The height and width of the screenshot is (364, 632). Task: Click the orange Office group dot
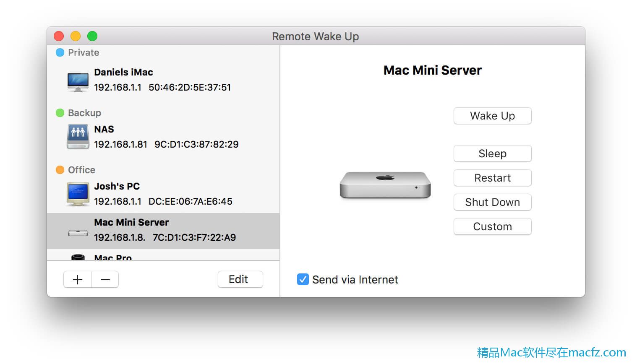(60, 170)
